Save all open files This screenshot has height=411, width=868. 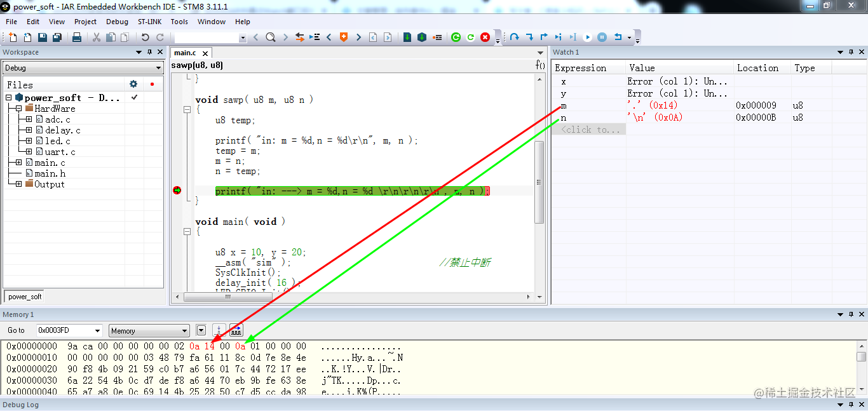(57, 37)
